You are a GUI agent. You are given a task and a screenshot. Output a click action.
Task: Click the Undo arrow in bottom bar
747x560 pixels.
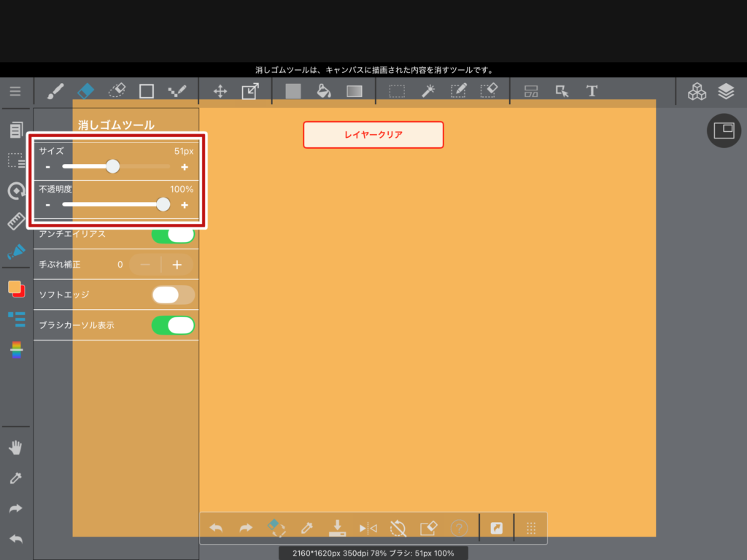coord(216,528)
